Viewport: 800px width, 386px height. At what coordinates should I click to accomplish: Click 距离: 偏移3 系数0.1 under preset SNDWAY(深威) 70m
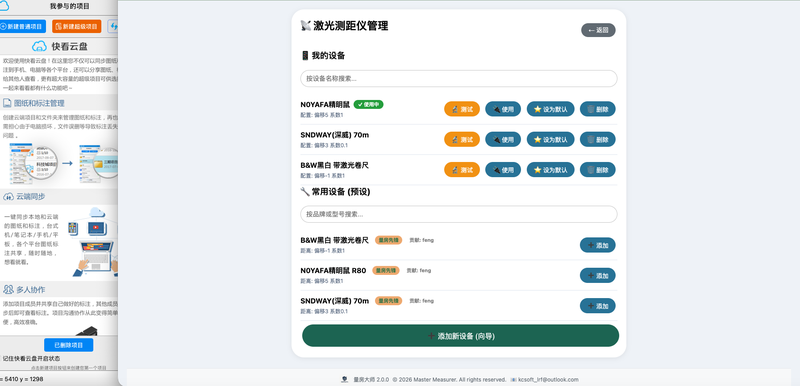pyautogui.click(x=324, y=312)
